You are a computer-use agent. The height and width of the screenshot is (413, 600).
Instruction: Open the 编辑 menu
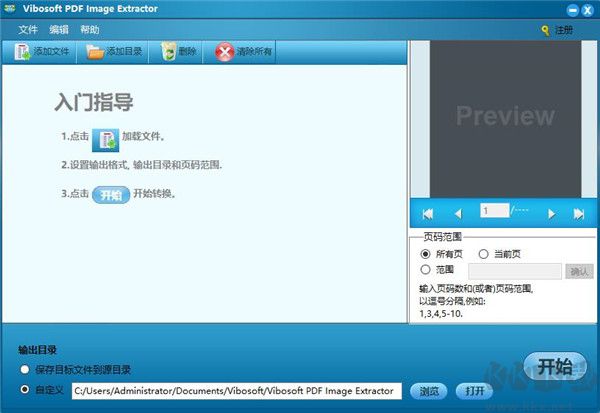(59, 29)
